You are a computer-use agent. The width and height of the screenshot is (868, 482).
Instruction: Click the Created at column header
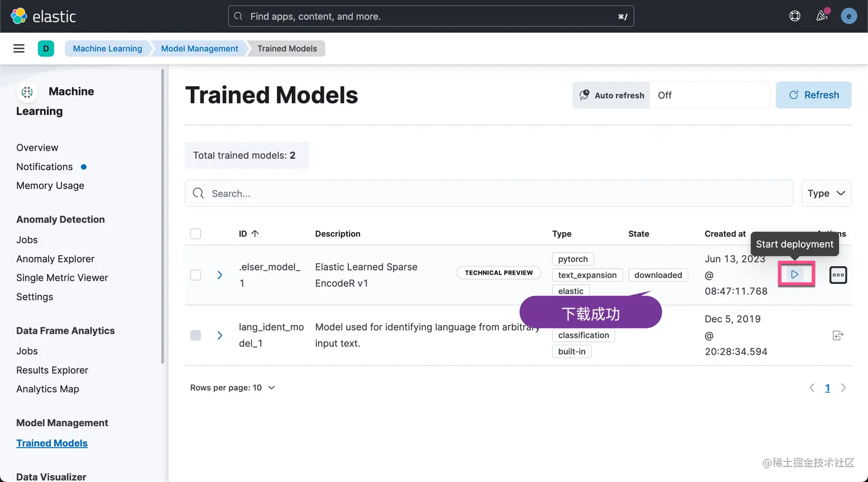pos(725,234)
